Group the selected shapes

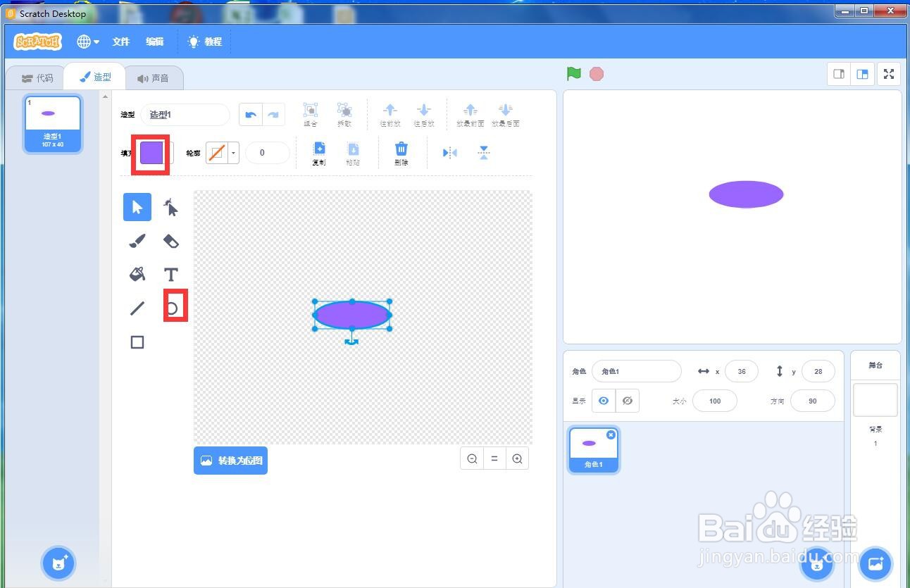(311, 115)
